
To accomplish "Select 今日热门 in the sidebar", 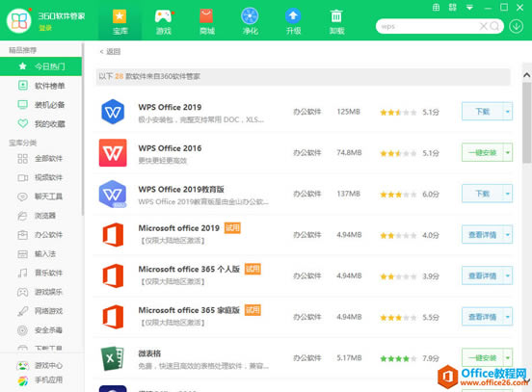I will (x=40, y=66).
